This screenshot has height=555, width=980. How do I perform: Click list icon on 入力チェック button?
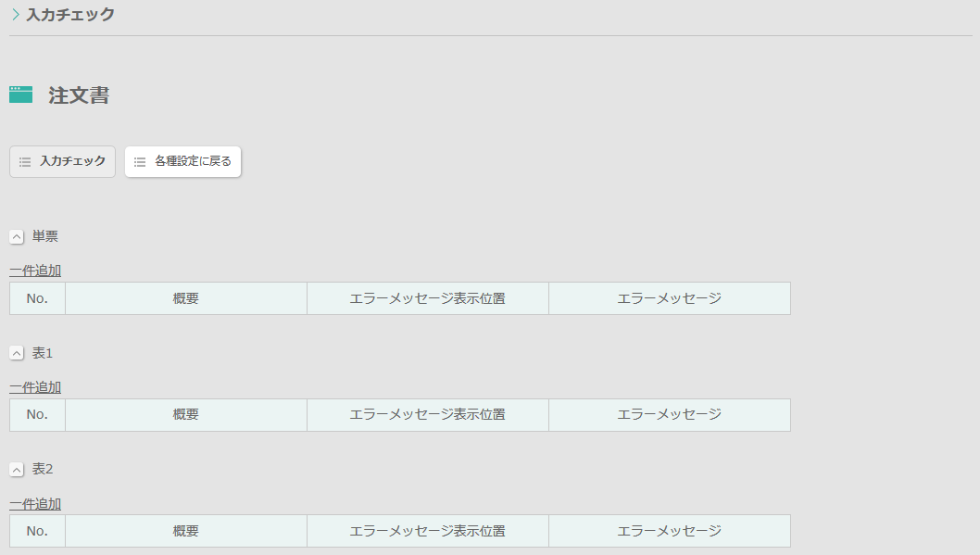coord(25,162)
